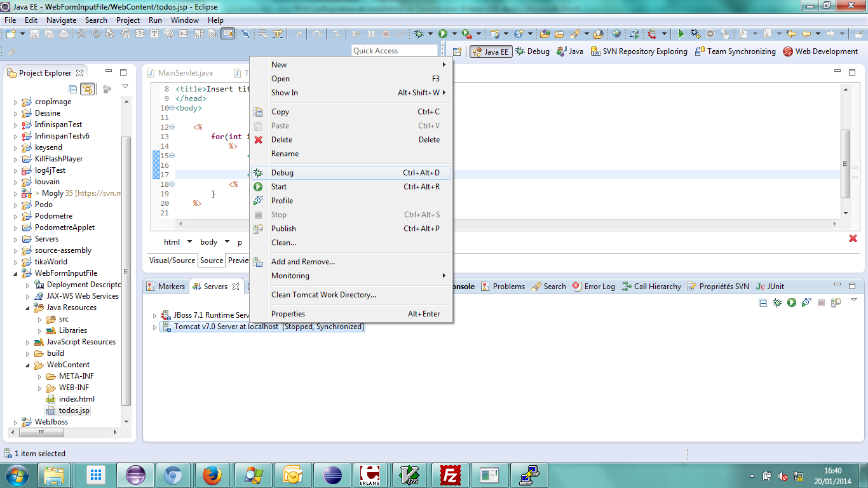Expand the Monitoring submenu
The height and width of the screenshot is (488, 868).
tap(351, 276)
